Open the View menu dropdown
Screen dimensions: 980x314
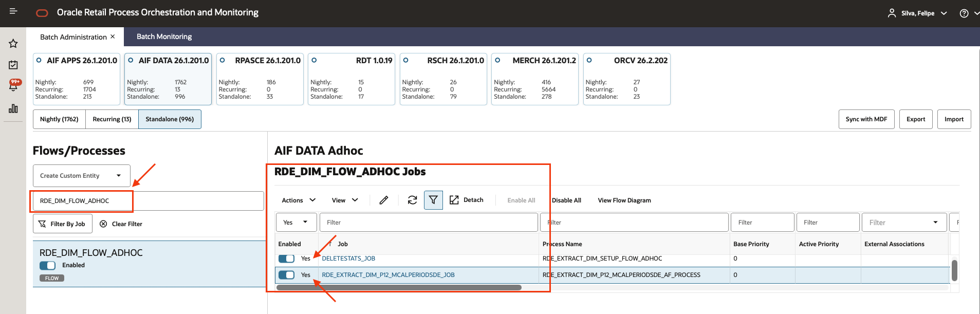pos(345,200)
